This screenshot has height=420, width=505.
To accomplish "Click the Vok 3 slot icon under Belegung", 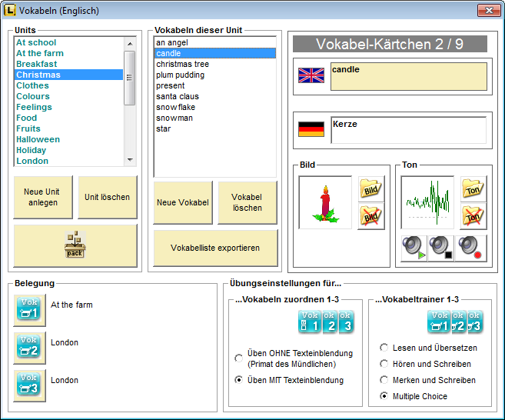I will coord(28,386).
